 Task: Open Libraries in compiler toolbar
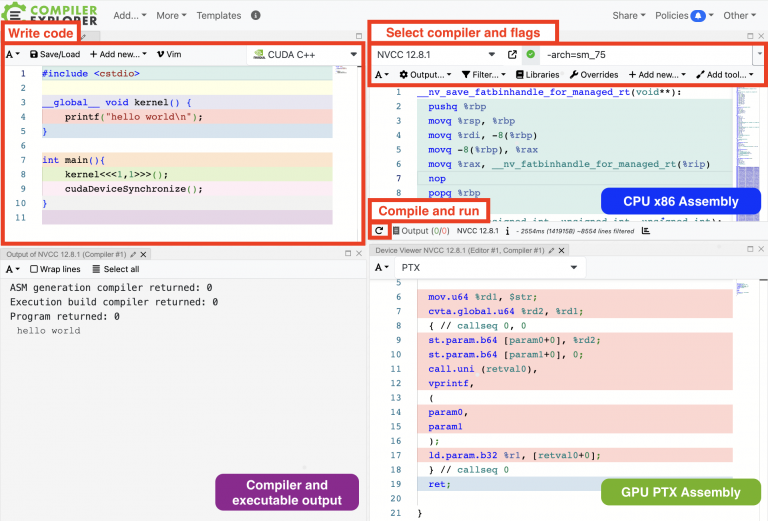537,74
